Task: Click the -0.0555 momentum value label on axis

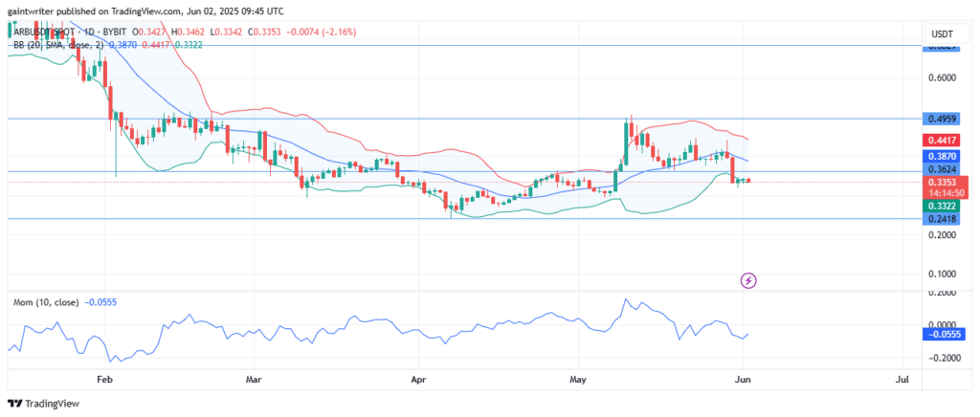Action: coord(945,335)
